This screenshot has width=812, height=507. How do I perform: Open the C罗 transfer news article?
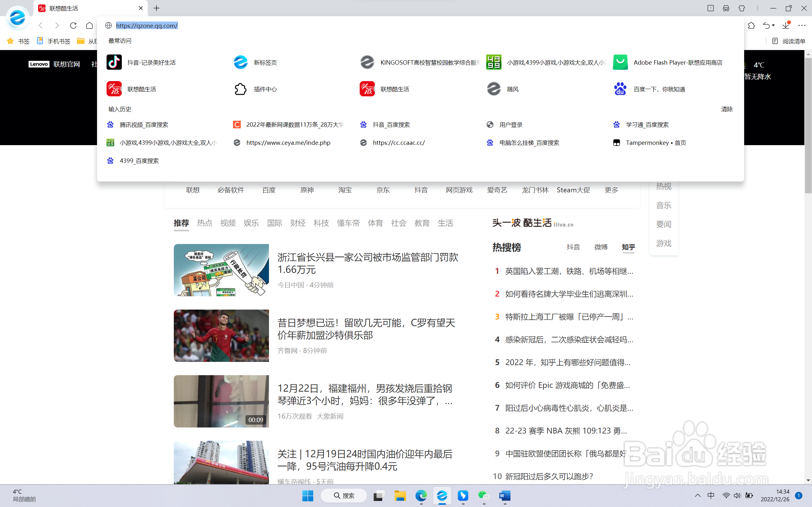[x=366, y=329]
